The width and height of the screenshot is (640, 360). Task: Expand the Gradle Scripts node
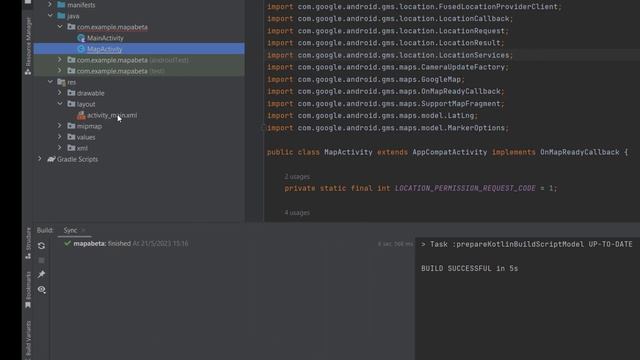point(40,159)
